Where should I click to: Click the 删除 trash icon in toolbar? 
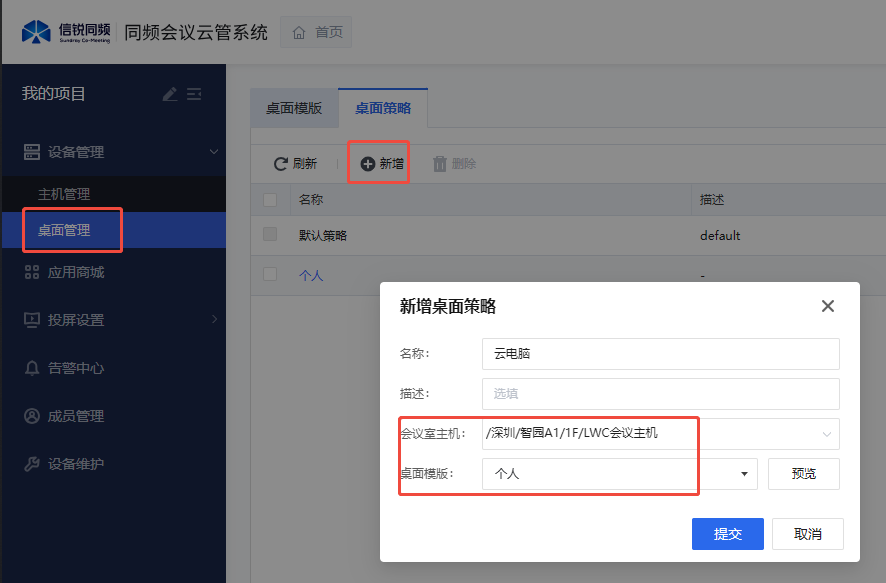[x=439, y=164]
